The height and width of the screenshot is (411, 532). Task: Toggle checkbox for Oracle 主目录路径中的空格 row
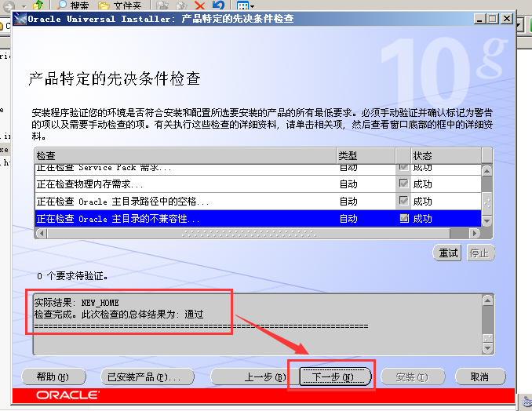(x=403, y=201)
